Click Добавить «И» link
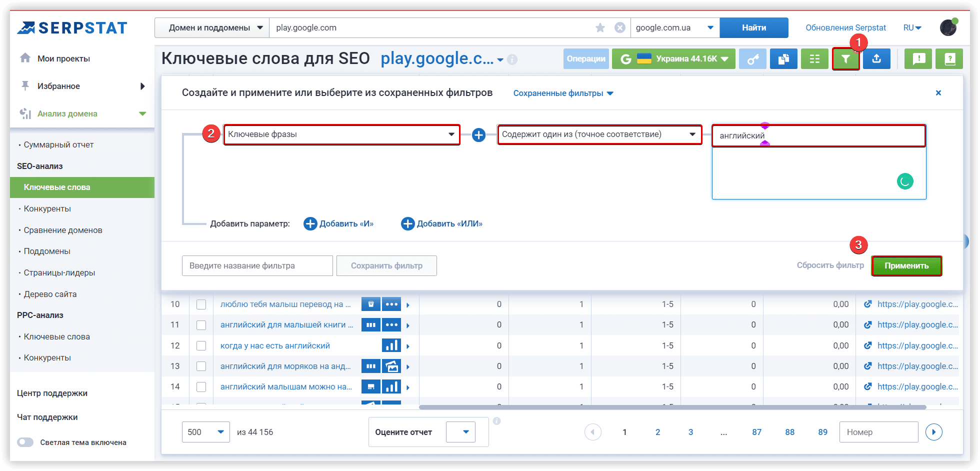This screenshot has width=980, height=471. coord(338,224)
